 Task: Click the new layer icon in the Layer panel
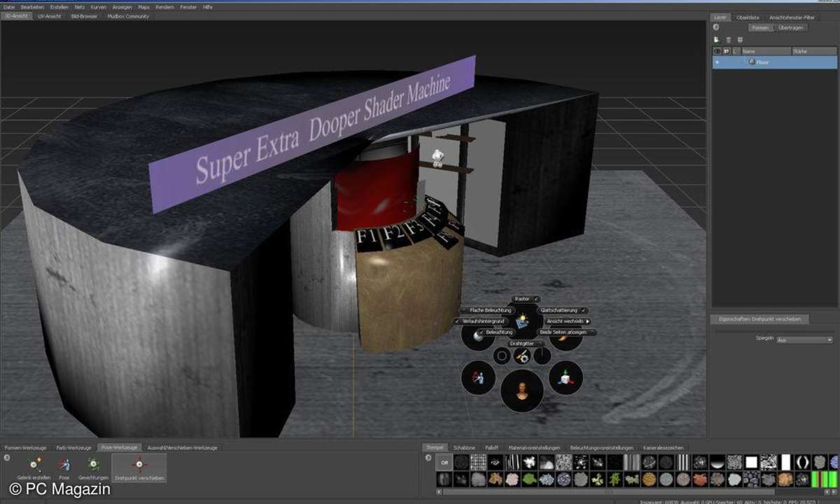[x=716, y=40]
